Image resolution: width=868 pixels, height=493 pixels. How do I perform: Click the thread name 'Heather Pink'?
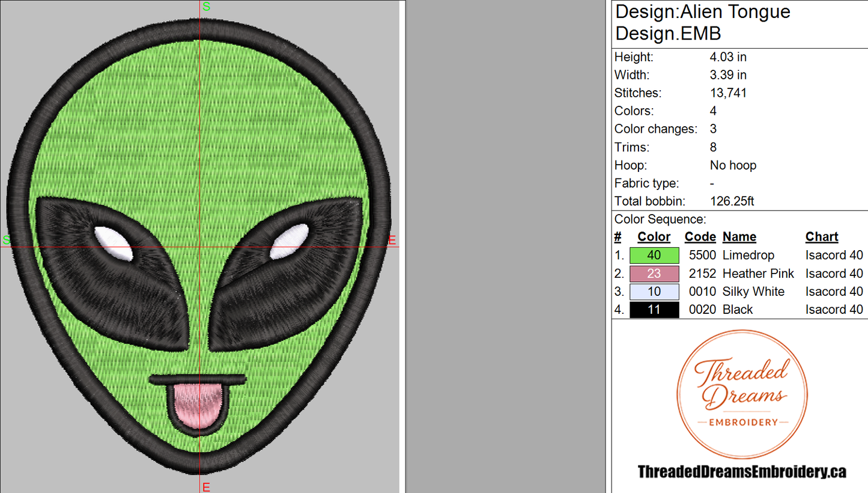pos(758,274)
